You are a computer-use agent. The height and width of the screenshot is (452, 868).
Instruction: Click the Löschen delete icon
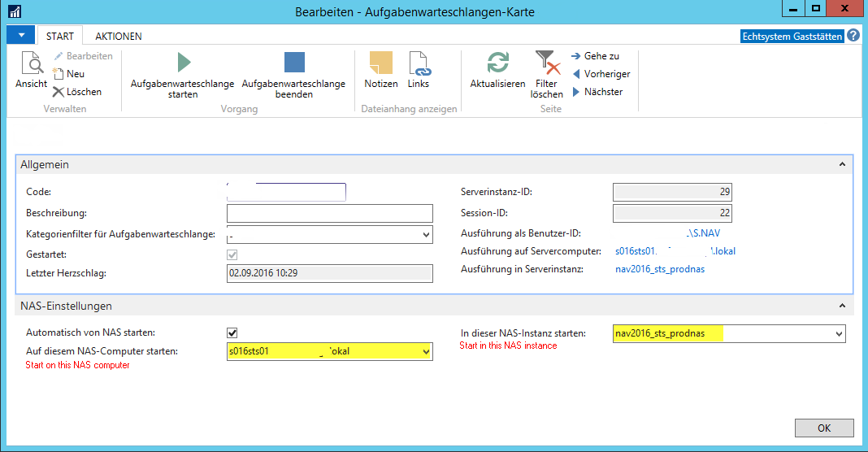tap(59, 92)
